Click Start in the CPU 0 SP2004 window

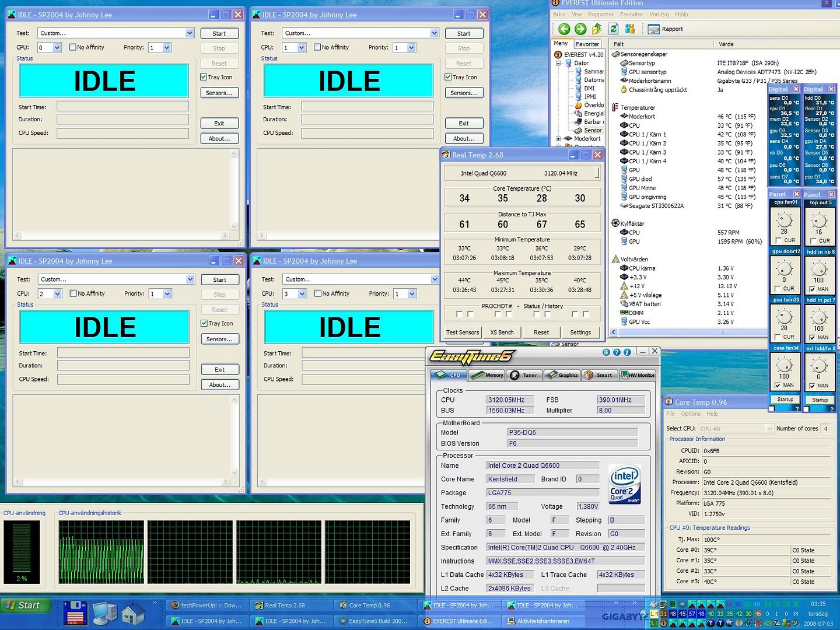tap(219, 33)
